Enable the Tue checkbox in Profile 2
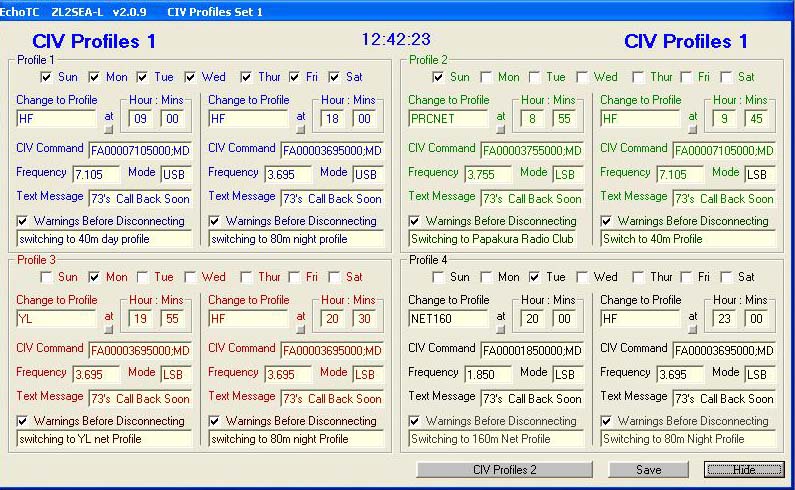The width and height of the screenshot is (795, 490). point(535,77)
